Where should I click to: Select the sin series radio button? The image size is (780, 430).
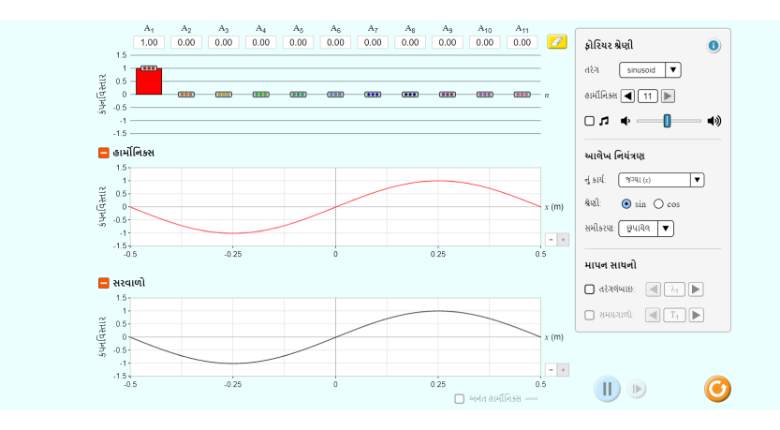626,204
